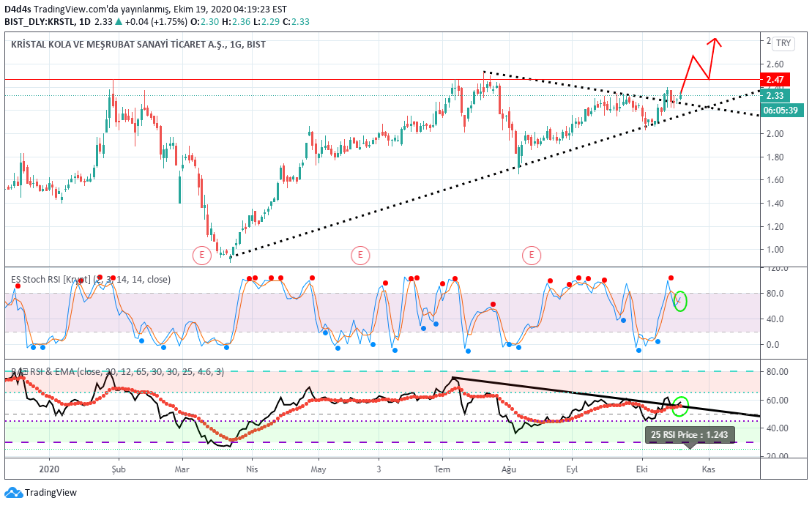Click the Şub label on time axis
812x506 pixels.
pyautogui.click(x=119, y=469)
